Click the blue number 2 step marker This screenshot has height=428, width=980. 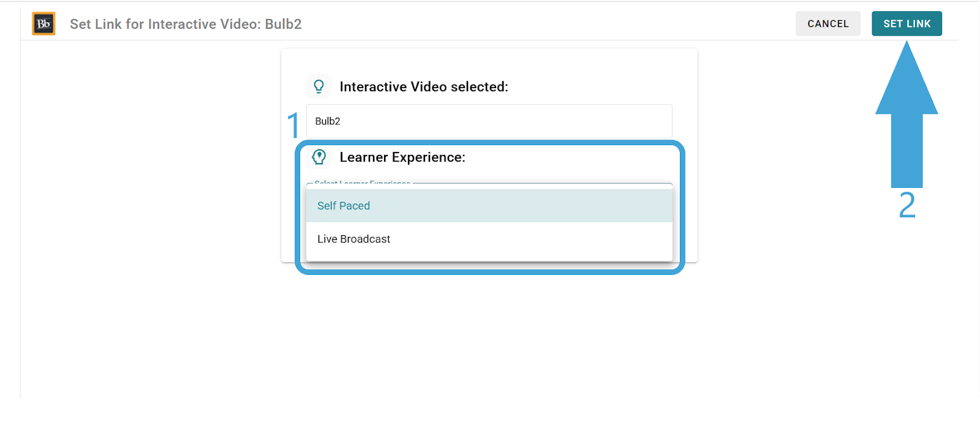(907, 205)
